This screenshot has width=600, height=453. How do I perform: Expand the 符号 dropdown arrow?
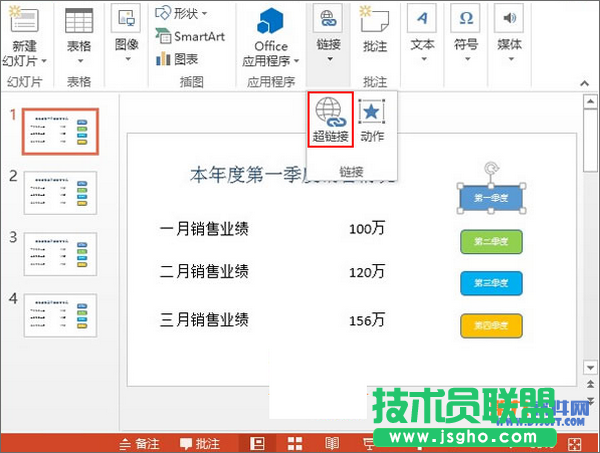tap(467, 59)
